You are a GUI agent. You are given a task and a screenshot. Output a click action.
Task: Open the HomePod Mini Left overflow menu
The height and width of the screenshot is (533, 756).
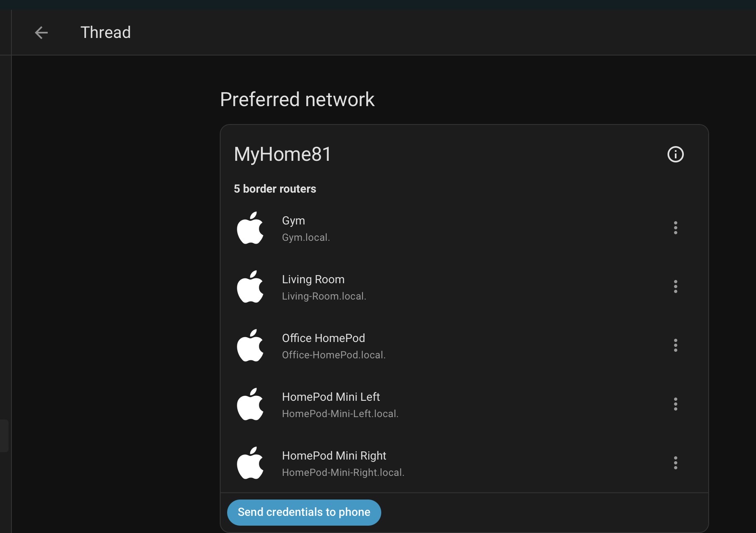(x=675, y=404)
